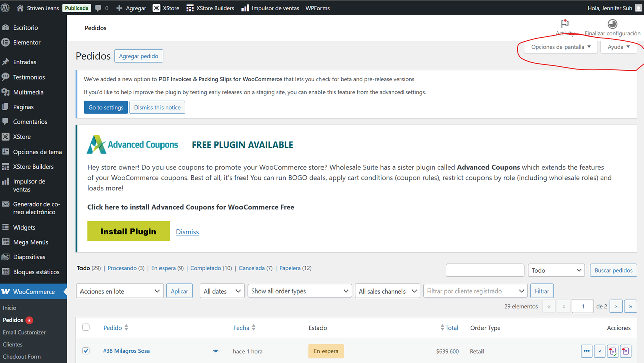Open the All dates filter dropdown
The height and width of the screenshot is (363, 644).
221,291
